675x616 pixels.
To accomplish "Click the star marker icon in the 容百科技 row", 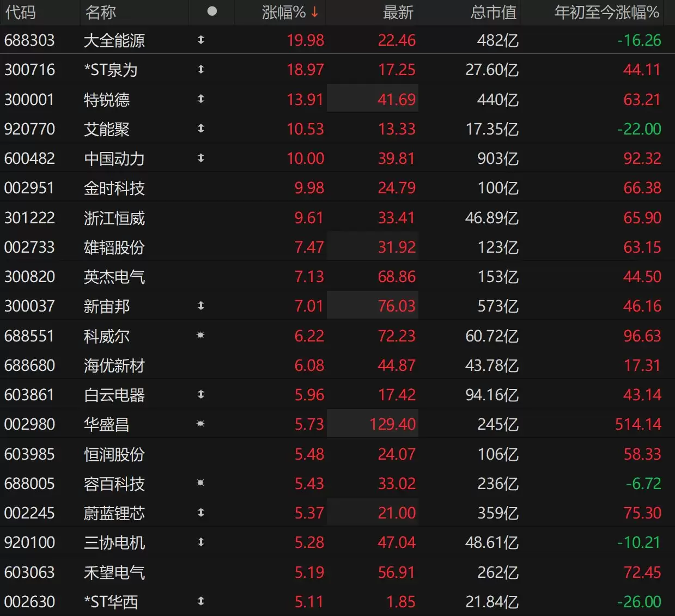I will click(200, 483).
